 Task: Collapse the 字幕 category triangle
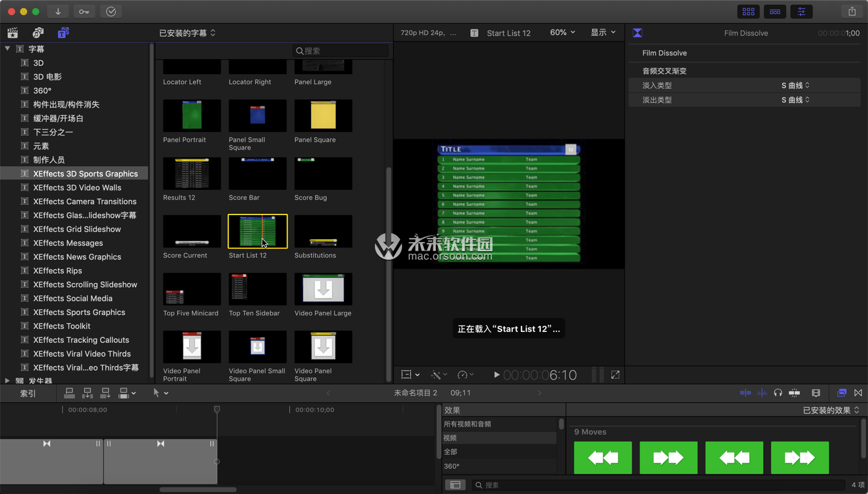point(7,49)
